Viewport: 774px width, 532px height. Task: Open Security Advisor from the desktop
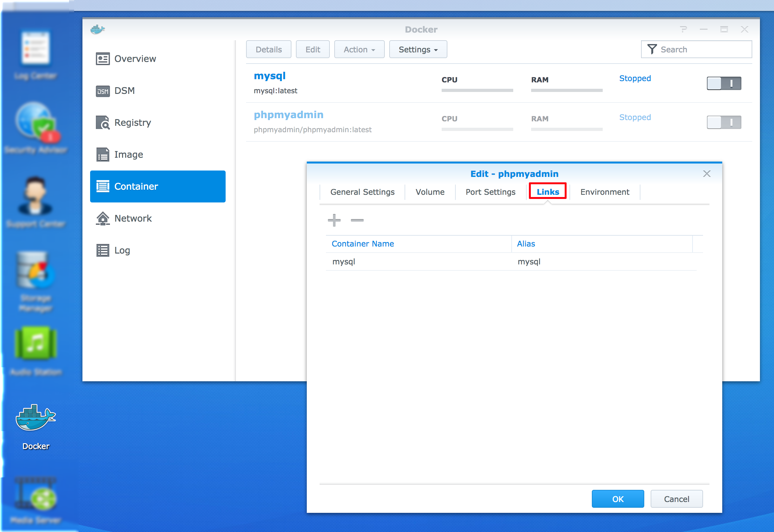click(x=36, y=128)
